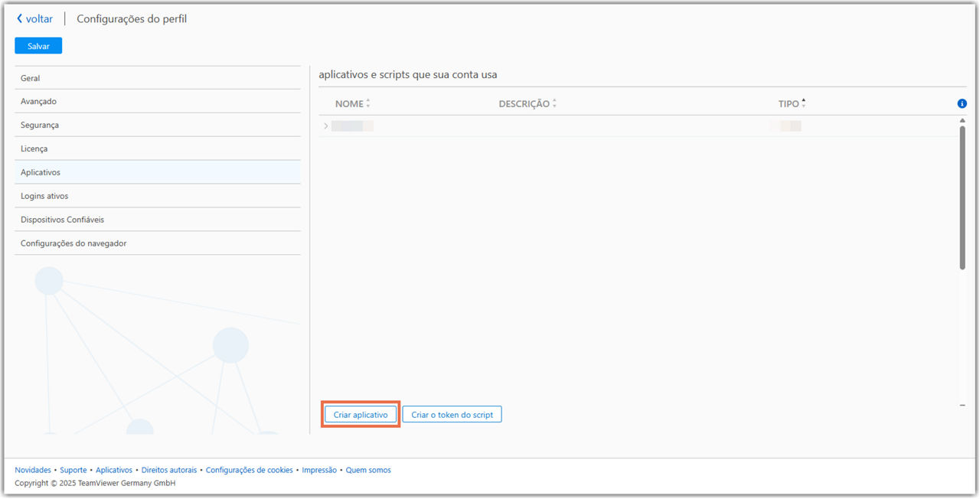Viewport: 980px width, 499px height.
Task: Click the sort arrows next to TIPO
Action: [x=803, y=104]
